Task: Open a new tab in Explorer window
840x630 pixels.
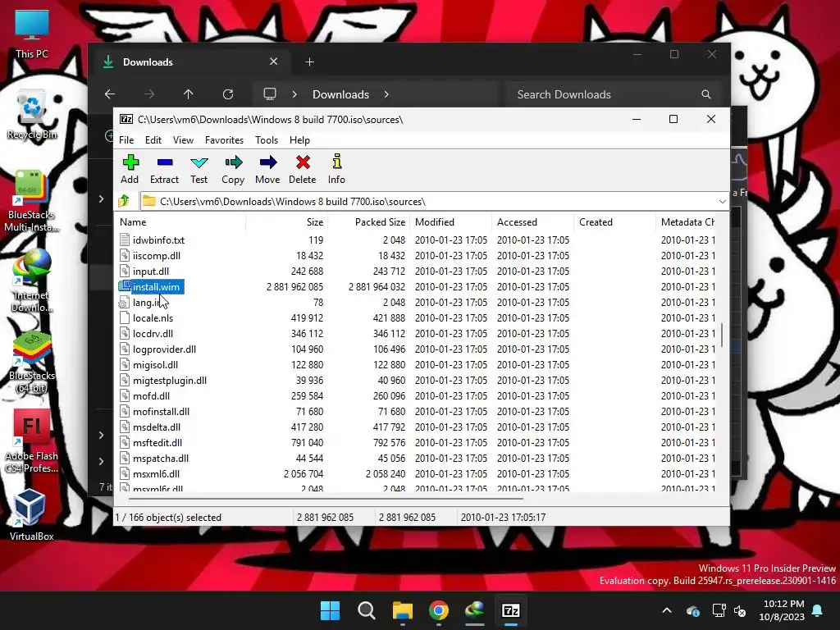Action: (x=309, y=62)
